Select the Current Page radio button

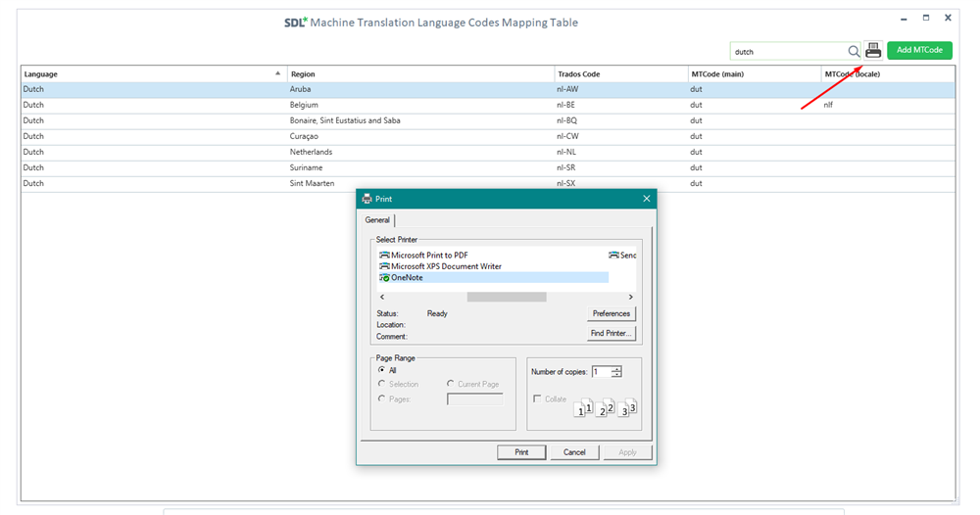(450, 384)
